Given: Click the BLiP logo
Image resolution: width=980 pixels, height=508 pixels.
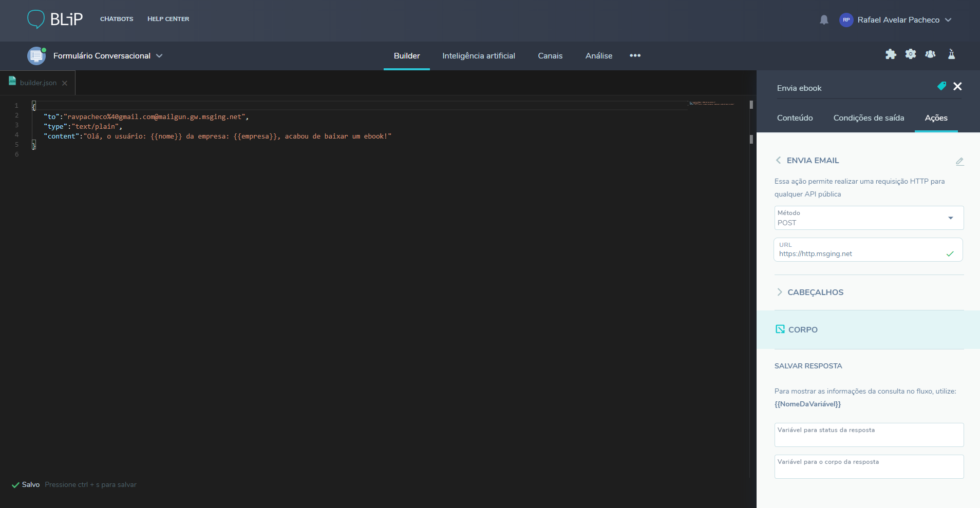Looking at the screenshot, I should pos(55,19).
